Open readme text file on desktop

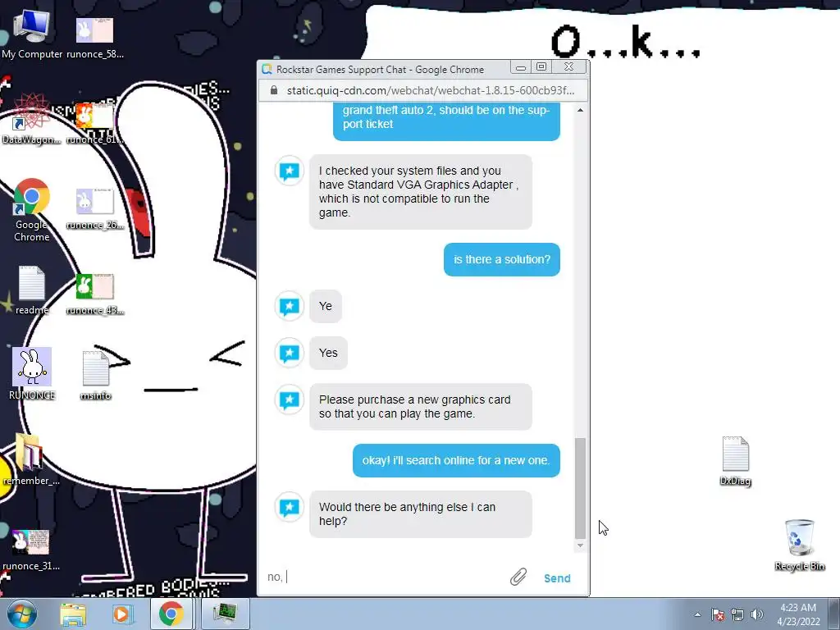(x=32, y=290)
